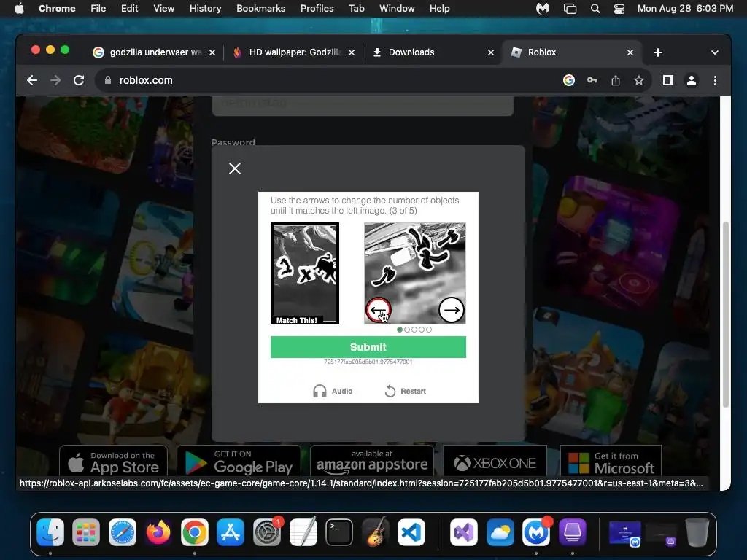Open Finder from the Dock
Viewport: 747px width, 560px height.
[50, 532]
